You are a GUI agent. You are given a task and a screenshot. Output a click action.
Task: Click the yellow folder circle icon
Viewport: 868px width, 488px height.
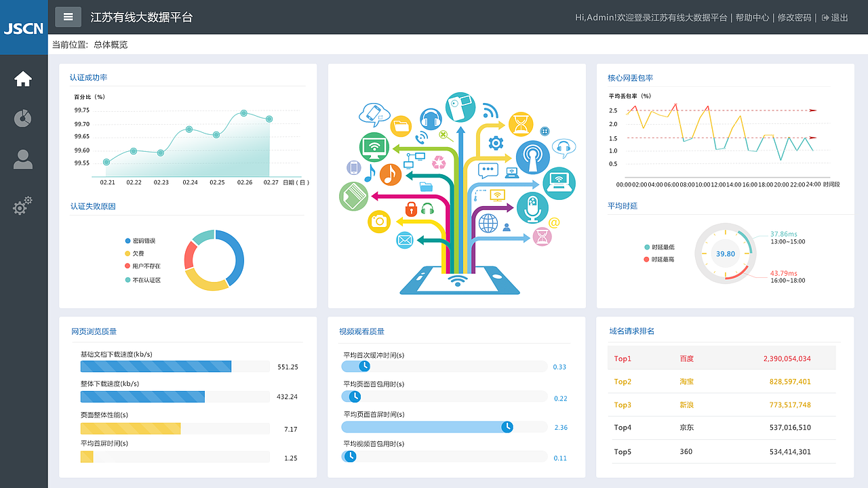coord(401,125)
